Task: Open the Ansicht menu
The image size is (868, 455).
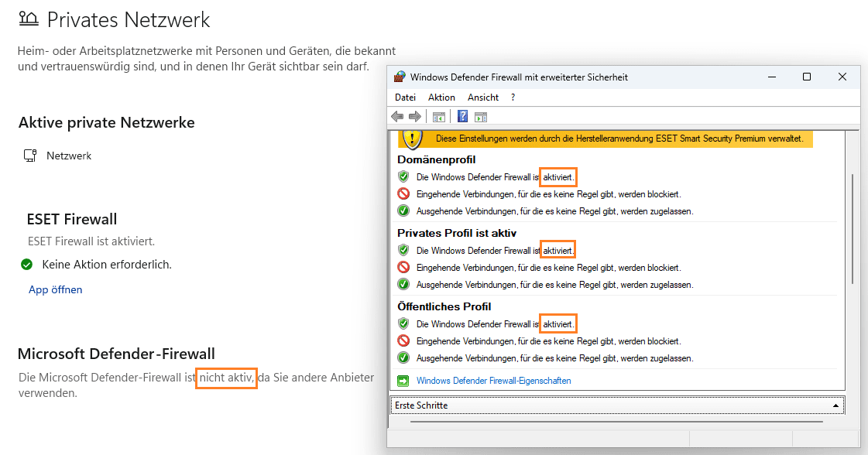Action: pos(483,97)
